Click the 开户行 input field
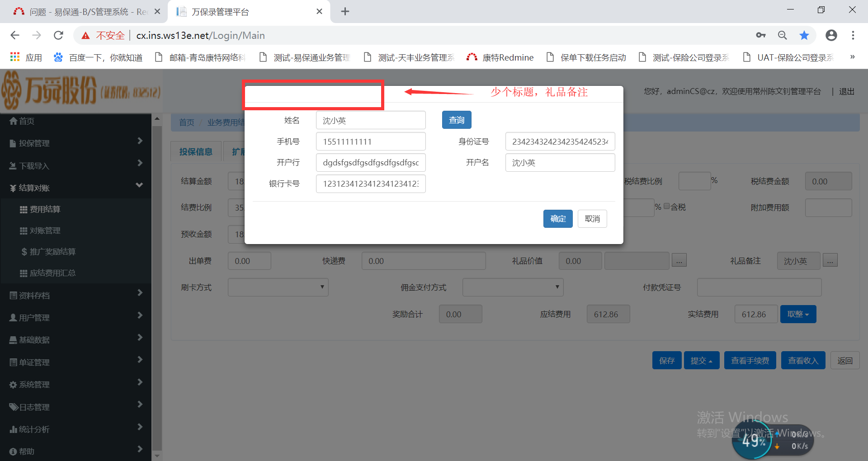Screen dimensions: 868x461 (x=371, y=162)
